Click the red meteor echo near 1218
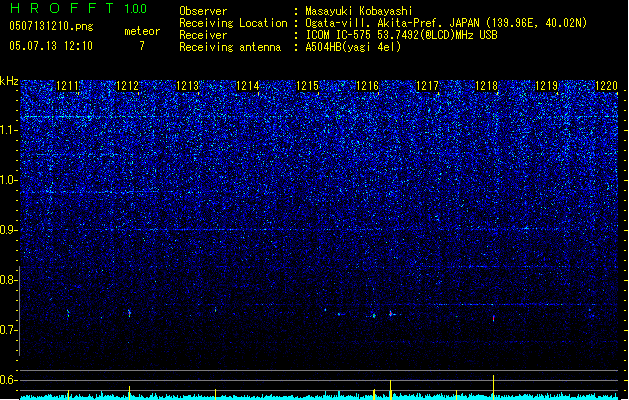The width and height of the screenshot is (629, 400). [x=493, y=318]
